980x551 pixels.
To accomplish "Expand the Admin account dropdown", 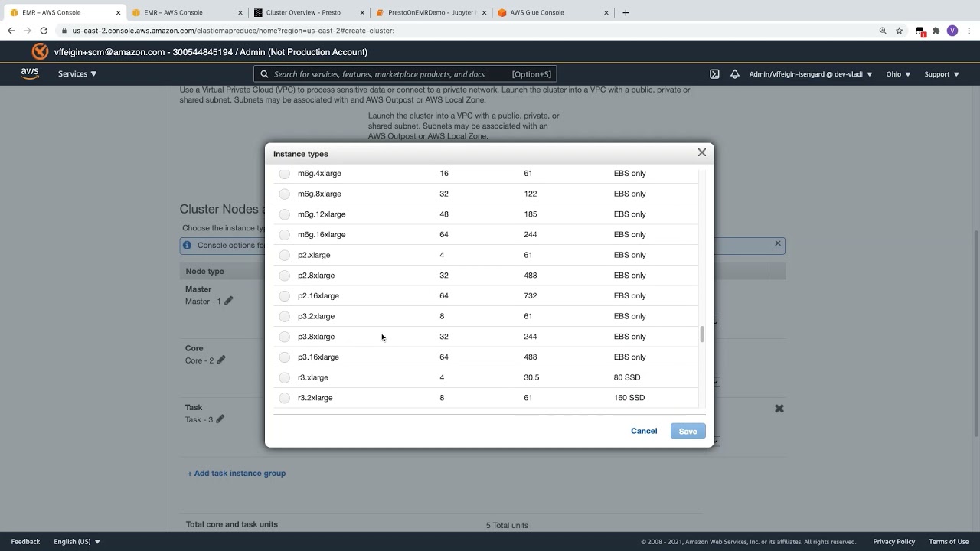I will 811,74.
